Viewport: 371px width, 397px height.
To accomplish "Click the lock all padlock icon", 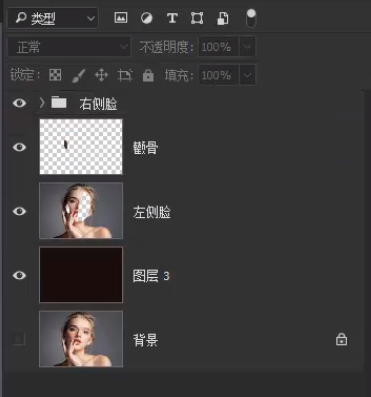I will 148,76.
